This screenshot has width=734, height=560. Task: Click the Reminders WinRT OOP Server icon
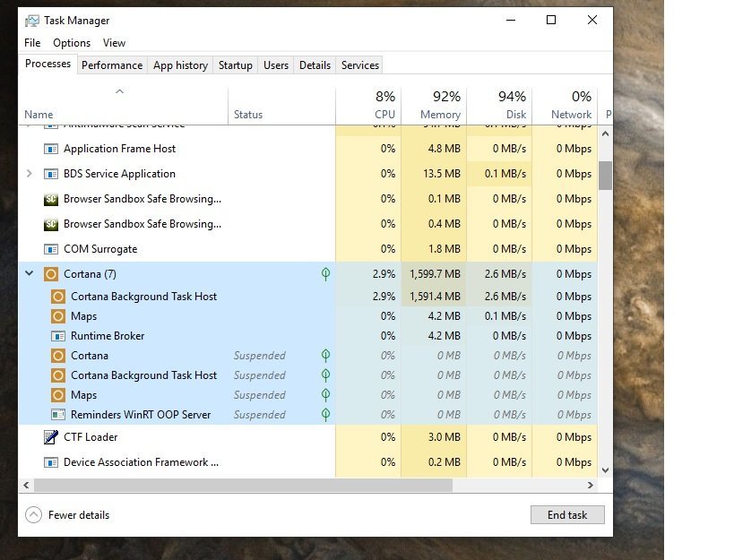coord(58,415)
